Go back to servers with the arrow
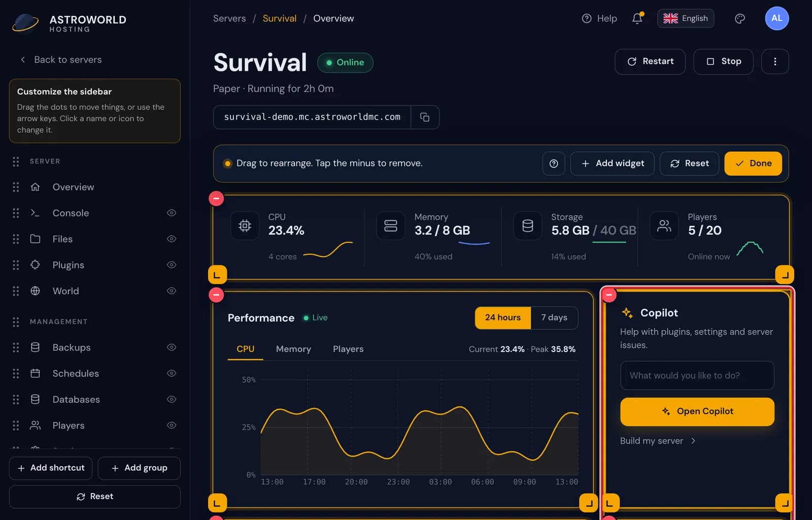This screenshot has height=520, width=812. [x=60, y=60]
